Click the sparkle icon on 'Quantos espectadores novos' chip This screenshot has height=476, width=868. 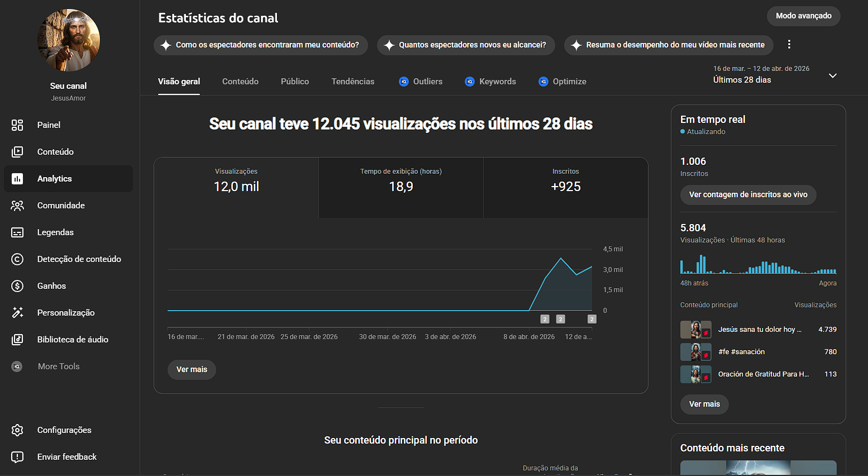389,45
